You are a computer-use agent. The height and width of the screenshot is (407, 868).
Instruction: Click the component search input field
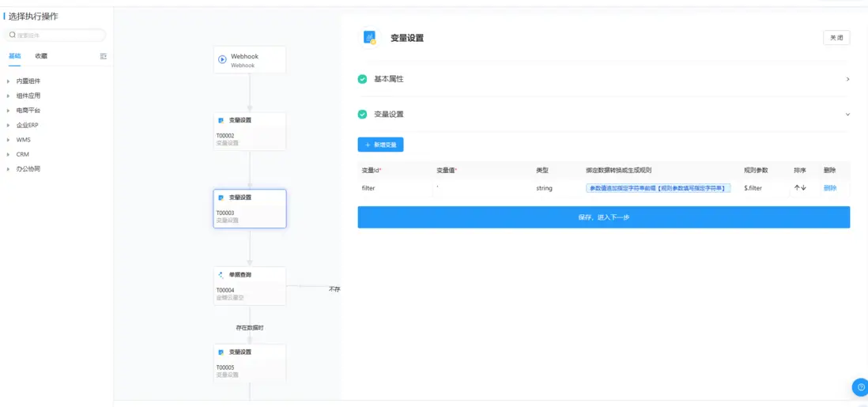point(55,36)
